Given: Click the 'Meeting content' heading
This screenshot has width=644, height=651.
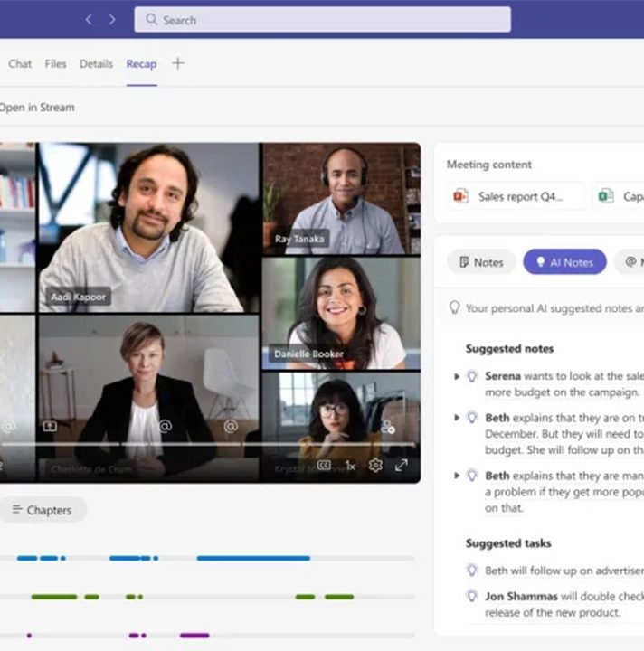Looking at the screenshot, I should [489, 165].
